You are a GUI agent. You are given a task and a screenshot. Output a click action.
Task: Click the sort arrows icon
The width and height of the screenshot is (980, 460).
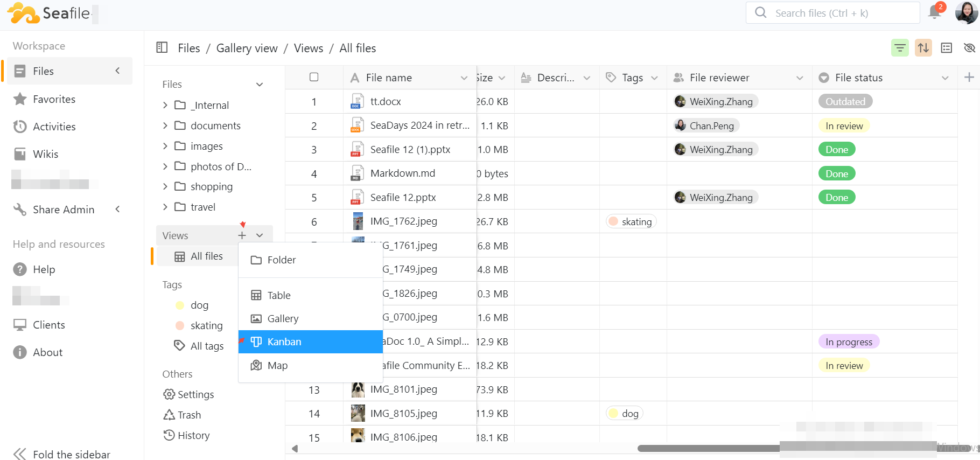923,48
